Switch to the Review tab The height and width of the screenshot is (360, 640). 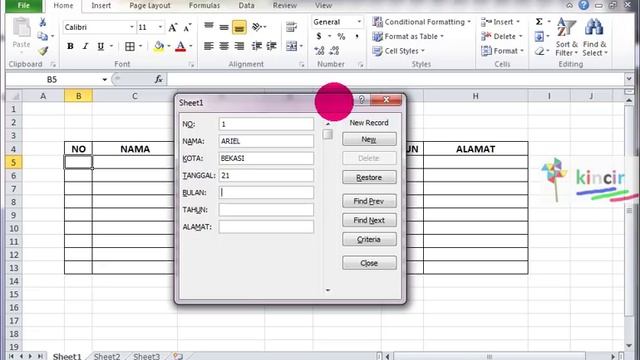coord(284,5)
